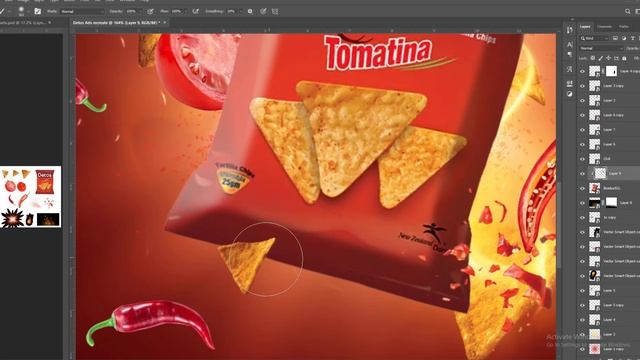Filter for type layers icon
640x360 pixels.
(x=633, y=38)
